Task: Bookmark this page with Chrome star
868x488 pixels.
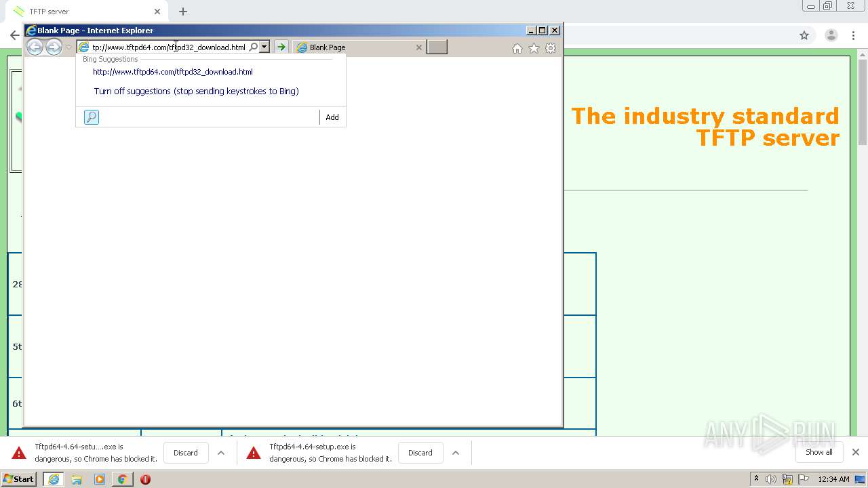Action: [804, 35]
